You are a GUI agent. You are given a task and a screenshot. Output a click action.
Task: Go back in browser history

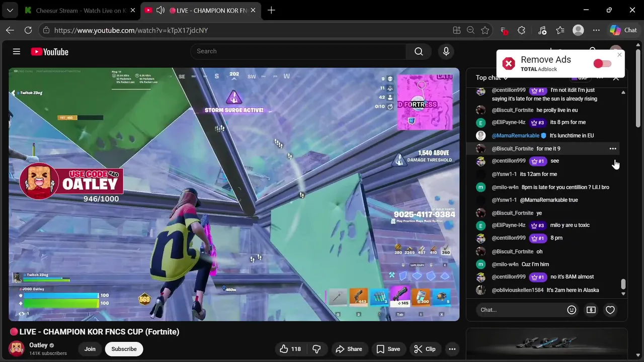pos(10,30)
